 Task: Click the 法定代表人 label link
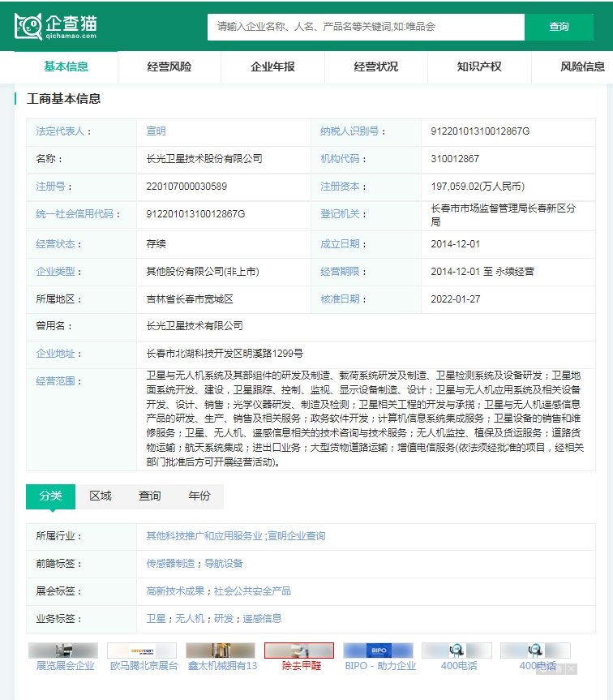60,131
